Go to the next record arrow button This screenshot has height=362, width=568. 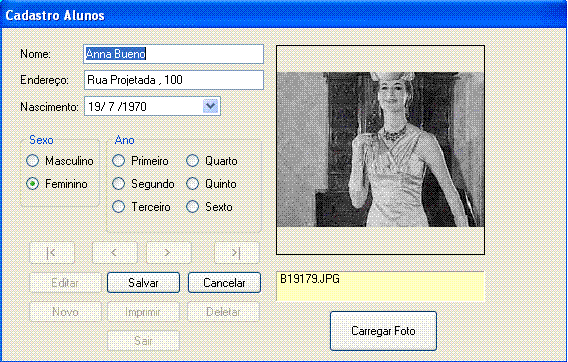pos(168,253)
